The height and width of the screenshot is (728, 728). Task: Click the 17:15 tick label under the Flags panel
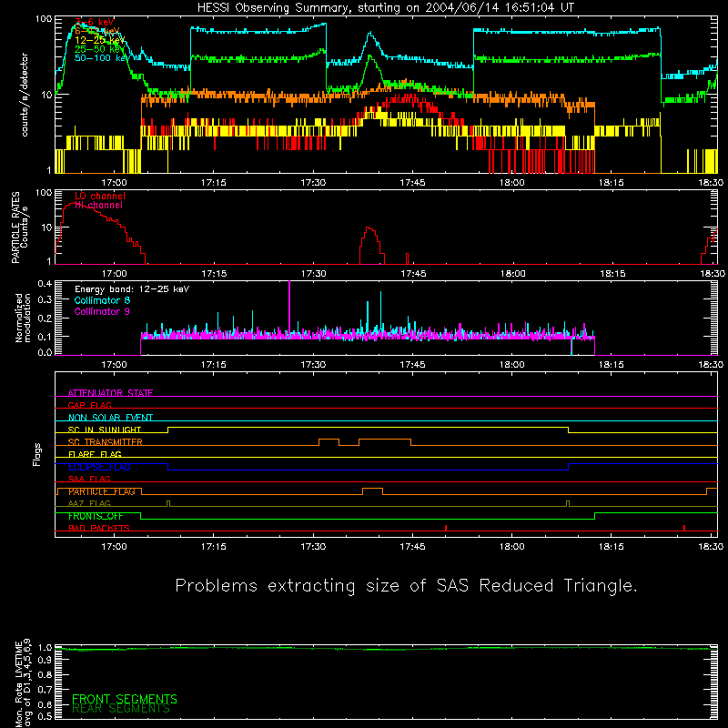pos(214,547)
